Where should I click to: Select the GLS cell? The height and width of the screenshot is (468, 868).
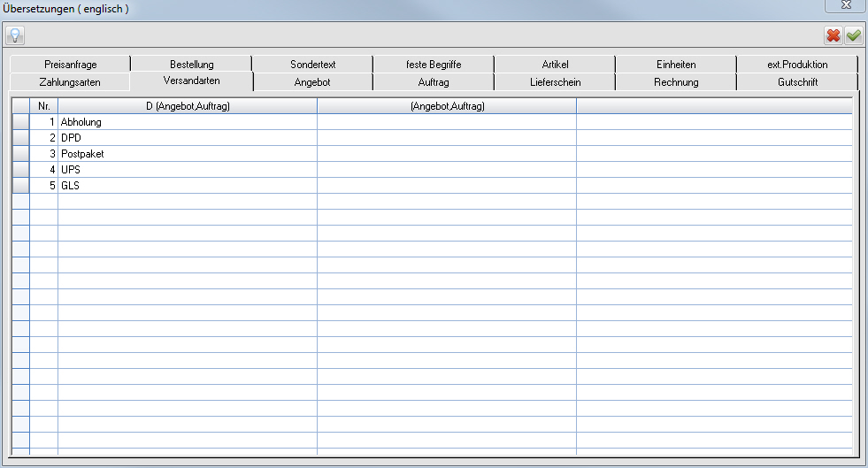pyautogui.click(x=188, y=185)
